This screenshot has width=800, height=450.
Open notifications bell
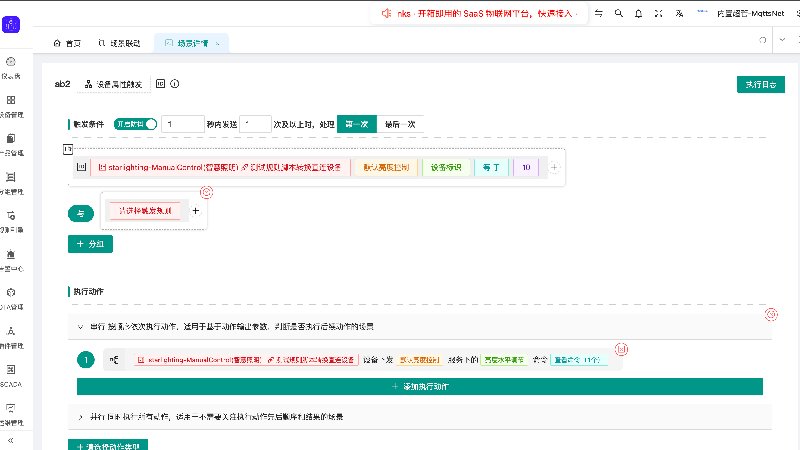click(x=638, y=13)
